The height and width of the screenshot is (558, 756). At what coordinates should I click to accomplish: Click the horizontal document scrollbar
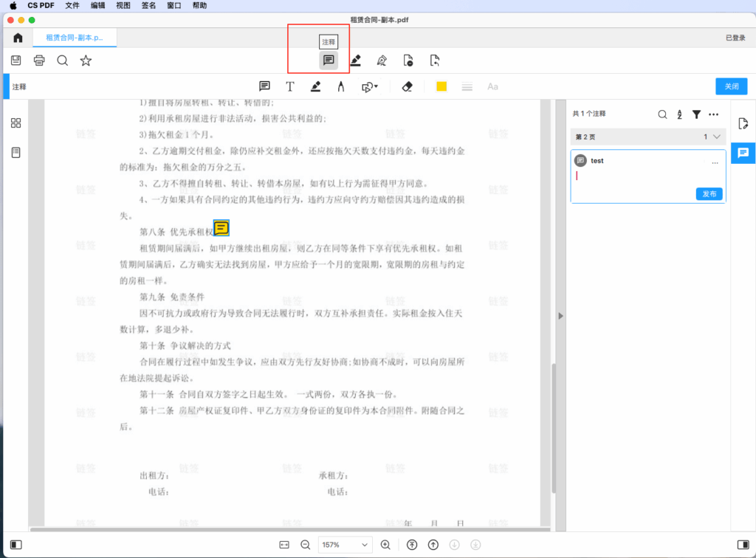click(x=289, y=529)
